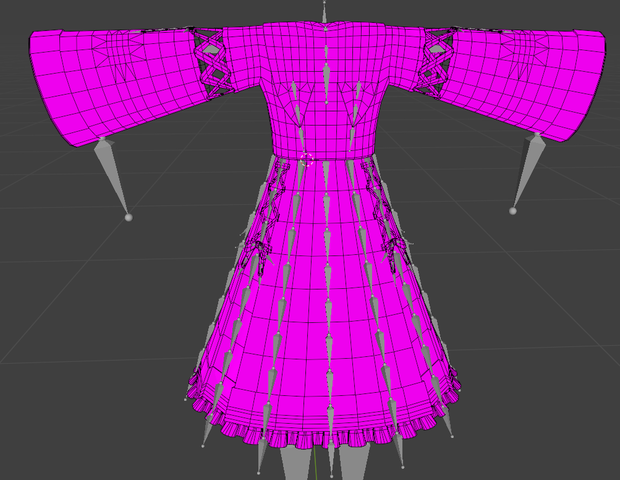Select the large bone under the left sleeve
Screen dimensions: 620x480
pos(112,177)
